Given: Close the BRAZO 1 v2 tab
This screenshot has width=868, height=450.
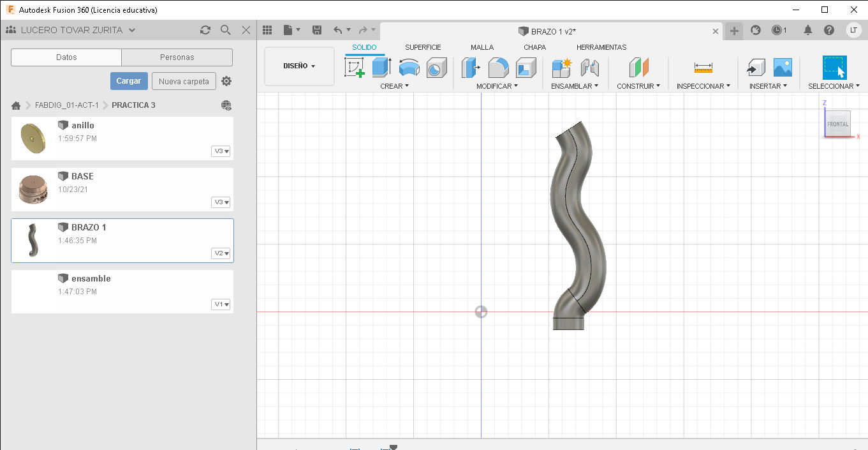Looking at the screenshot, I should [716, 31].
